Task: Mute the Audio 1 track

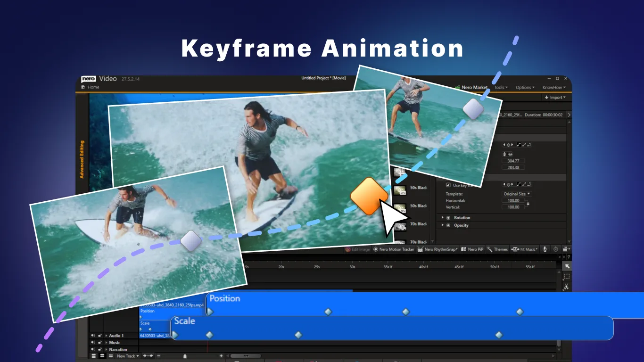Action: 93,336
